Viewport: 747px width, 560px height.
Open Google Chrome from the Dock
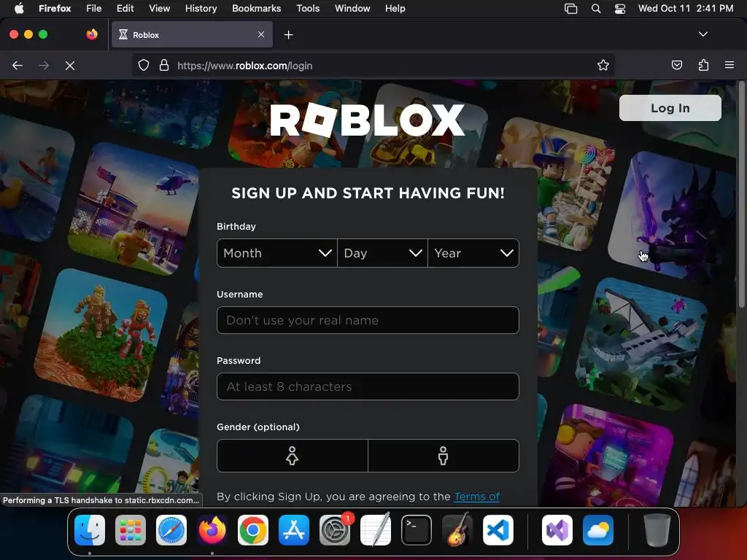253,530
